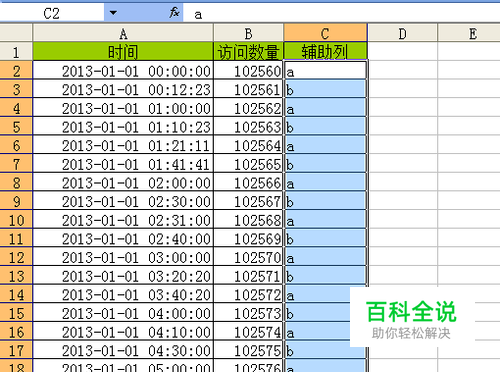The width and height of the screenshot is (500, 372).
Task: Click cell 2013-01-01 03:00:00
Action: [123, 257]
